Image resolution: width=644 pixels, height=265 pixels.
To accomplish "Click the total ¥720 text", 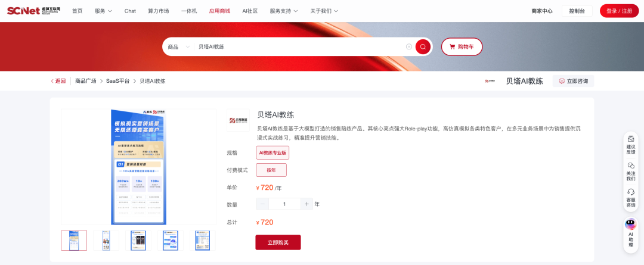I will point(265,222).
